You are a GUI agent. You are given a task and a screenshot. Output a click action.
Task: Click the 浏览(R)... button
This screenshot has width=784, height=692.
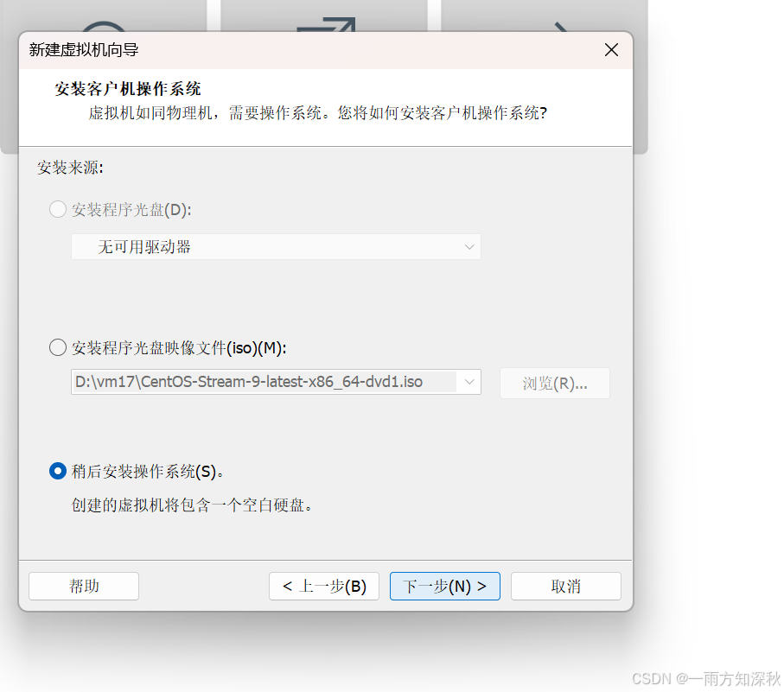554,384
